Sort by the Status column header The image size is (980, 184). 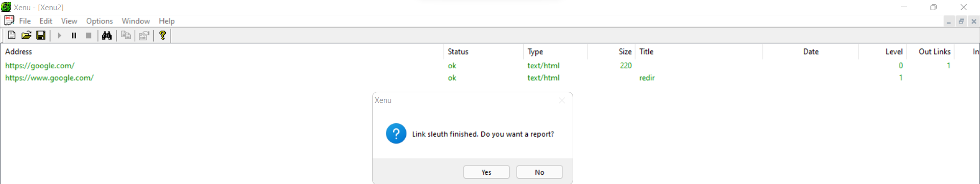[483, 51]
